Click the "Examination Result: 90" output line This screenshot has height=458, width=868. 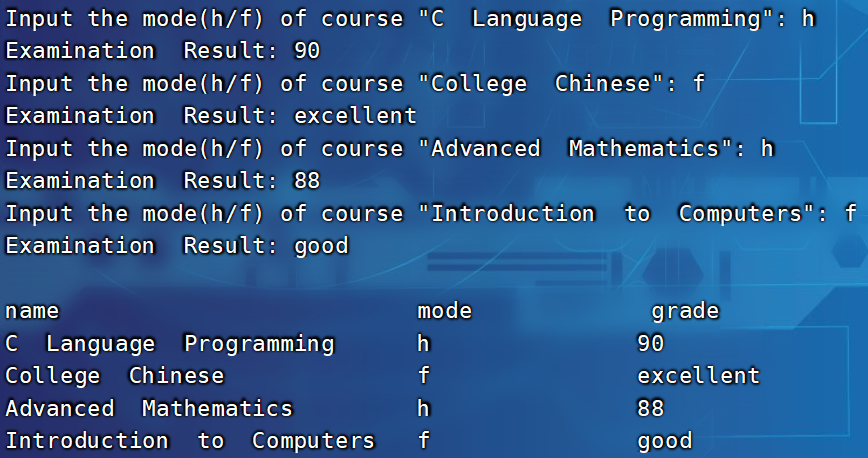pyautogui.click(x=163, y=51)
